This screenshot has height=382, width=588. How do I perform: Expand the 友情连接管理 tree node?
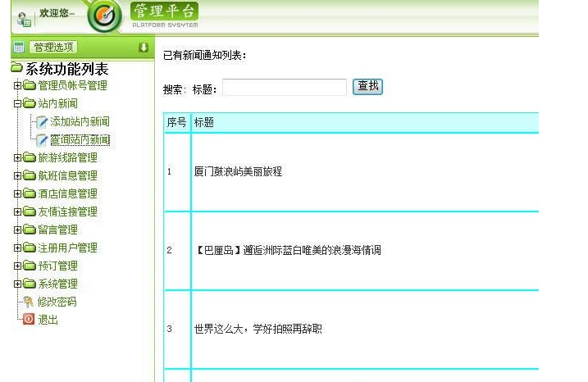click(17, 211)
